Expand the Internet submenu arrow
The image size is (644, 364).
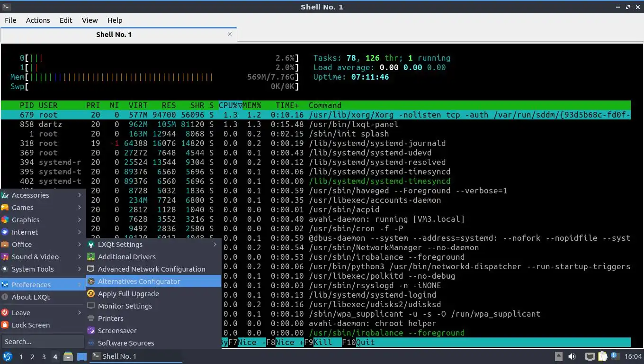[x=80, y=232]
